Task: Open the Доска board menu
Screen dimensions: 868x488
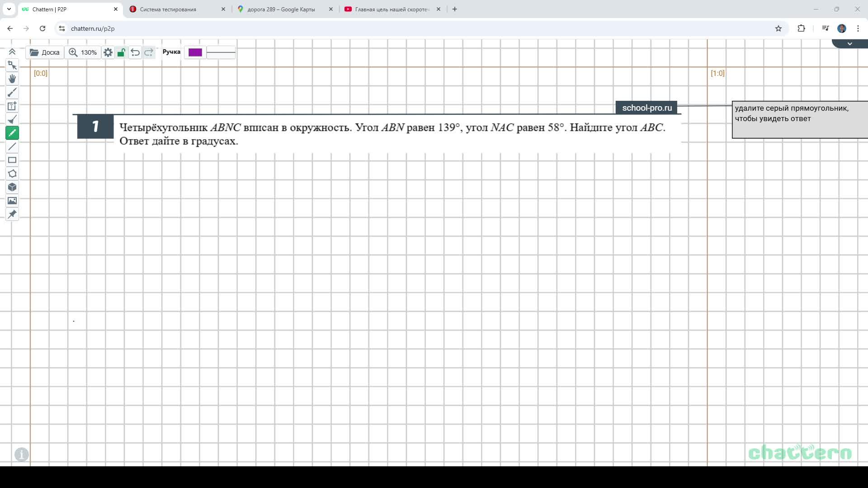Action: (x=45, y=52)
